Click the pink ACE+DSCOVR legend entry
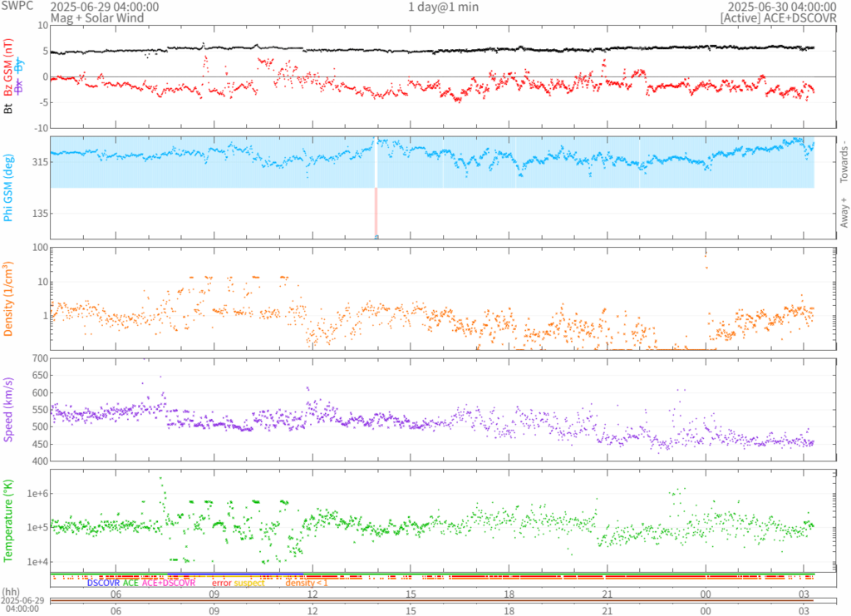Screen dimensions: 851x616 point(168,584)
